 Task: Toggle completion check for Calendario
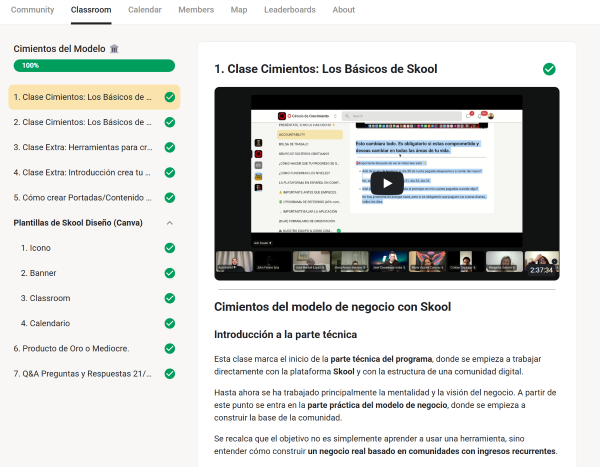[170, 323]
